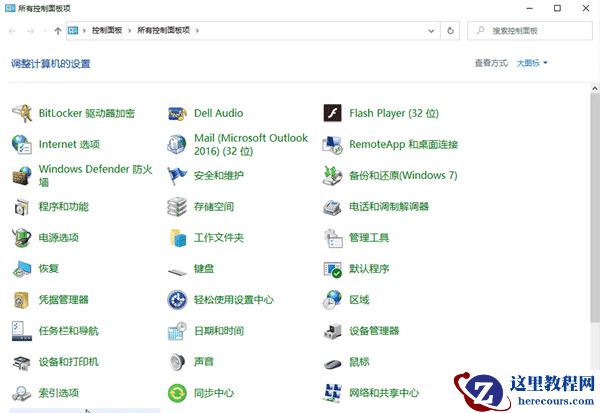Expand the 大图标 view mode dropdown

[532, 63]
